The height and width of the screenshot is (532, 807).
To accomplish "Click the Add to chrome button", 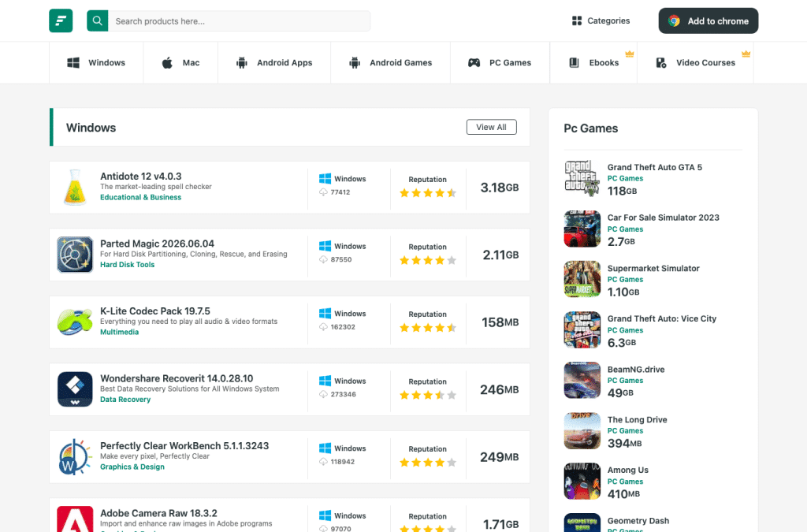I will [x=708, y=21].
